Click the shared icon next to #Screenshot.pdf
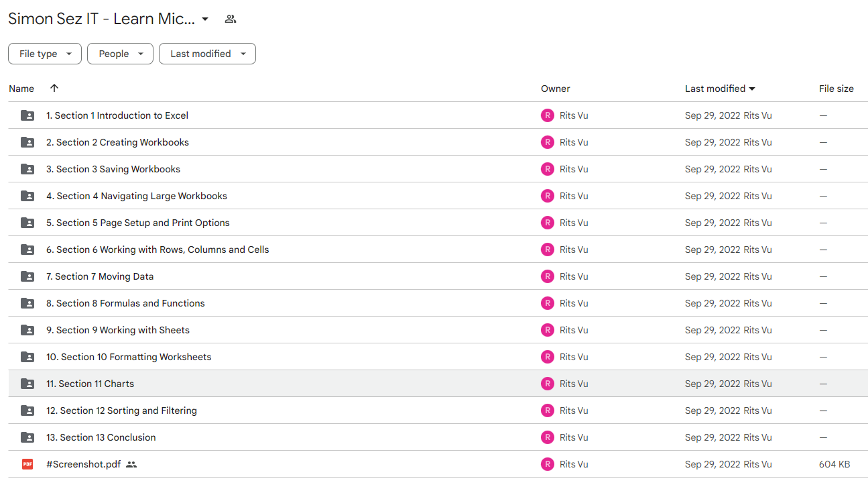Screen dimensions: 868x497 point(131,464)
